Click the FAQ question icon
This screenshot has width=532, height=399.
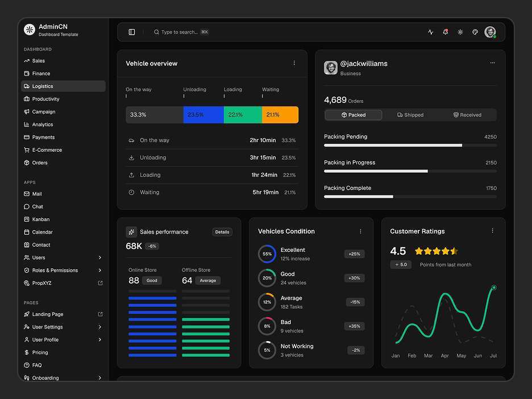[x=27, y=365]
